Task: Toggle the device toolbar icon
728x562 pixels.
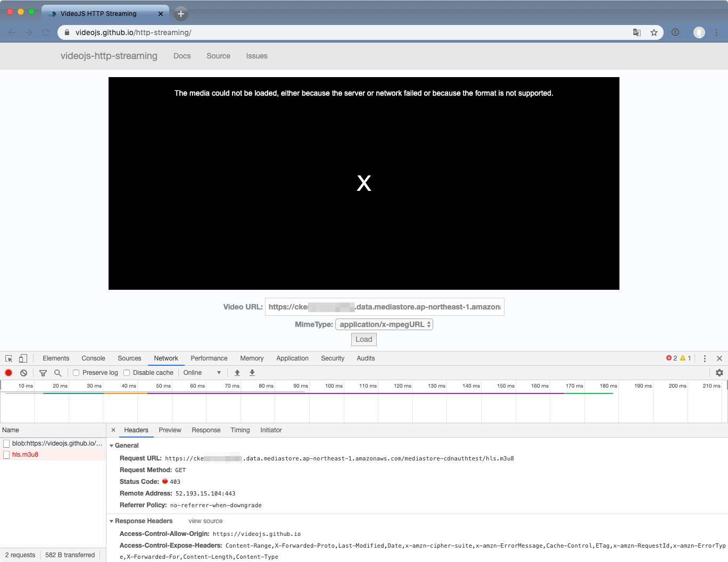Action: 23,358
